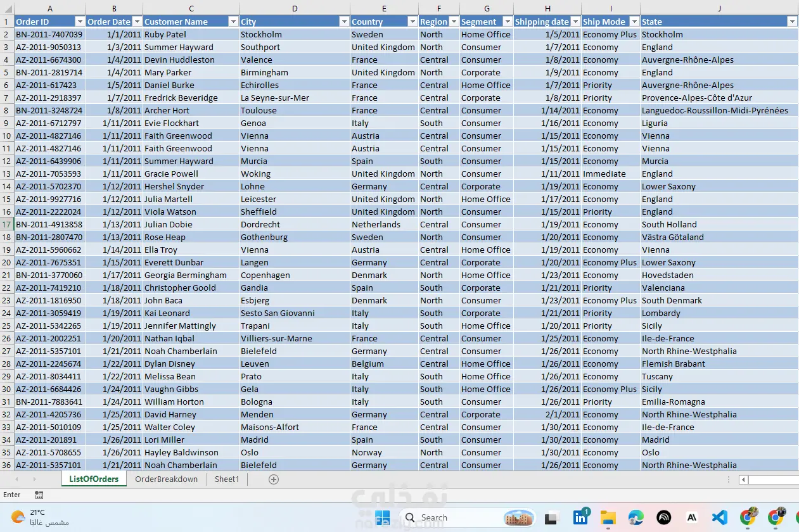The width and height of the screenshot is (799, 532).
Task: Open the Shipping date filter dropdown
Action: click(575, 22)
